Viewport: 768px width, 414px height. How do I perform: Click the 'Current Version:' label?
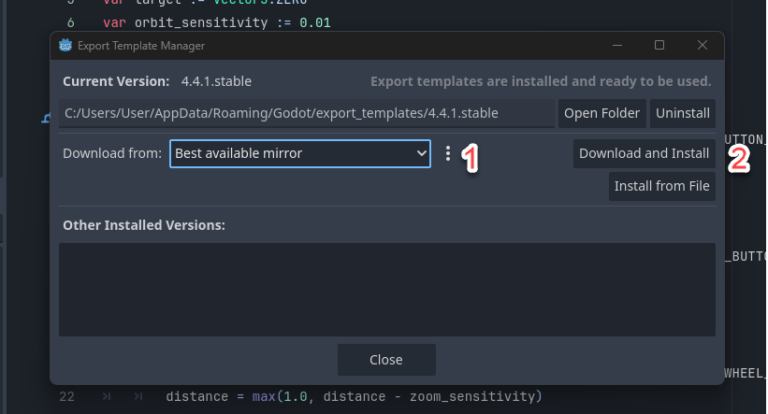pos(116,81)
